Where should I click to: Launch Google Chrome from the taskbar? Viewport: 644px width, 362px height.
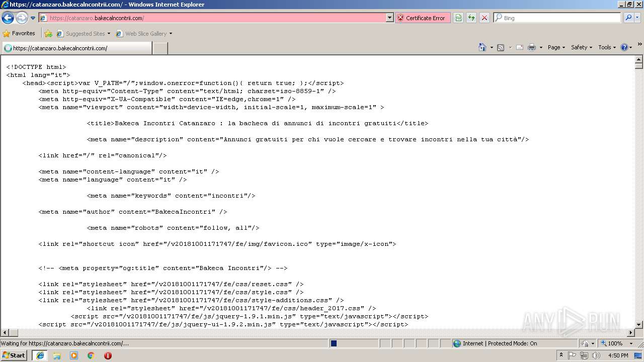(x=91, y=355)
